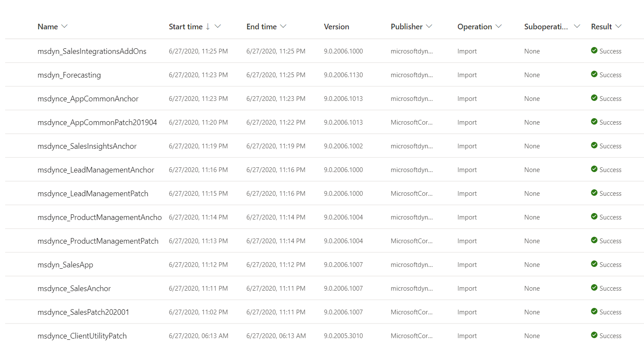This screenshot has width=644, height=345.
Task: Click the sort arrow next to Start time
Action: pyautogui.click(x=208, y=26)
